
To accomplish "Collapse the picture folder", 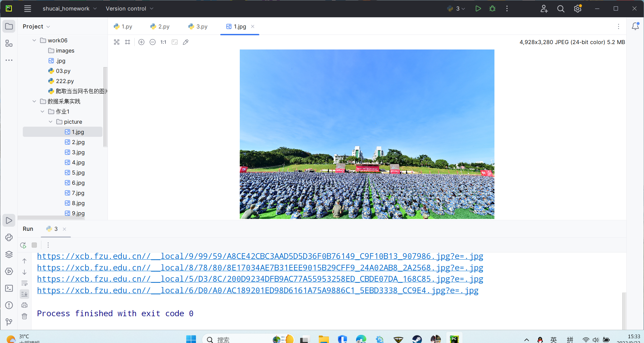I will [x=51, y=122].
